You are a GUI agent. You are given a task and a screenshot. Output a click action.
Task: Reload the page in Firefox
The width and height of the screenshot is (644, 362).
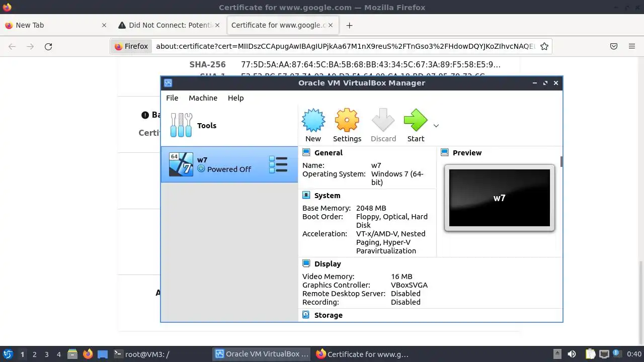[48, 46]
